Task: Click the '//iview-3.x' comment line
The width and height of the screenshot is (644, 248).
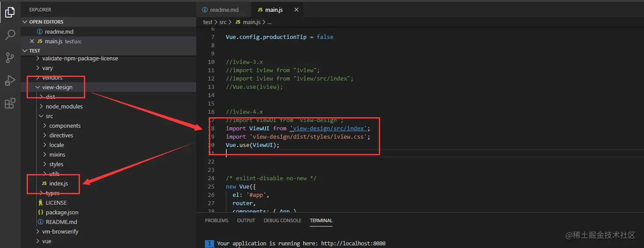Action: pyautogui.click(x=244, y=62)
